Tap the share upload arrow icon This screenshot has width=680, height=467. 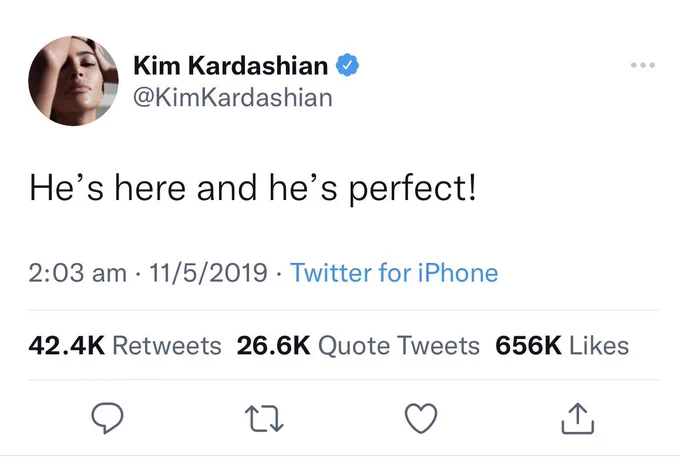[578, 418]
